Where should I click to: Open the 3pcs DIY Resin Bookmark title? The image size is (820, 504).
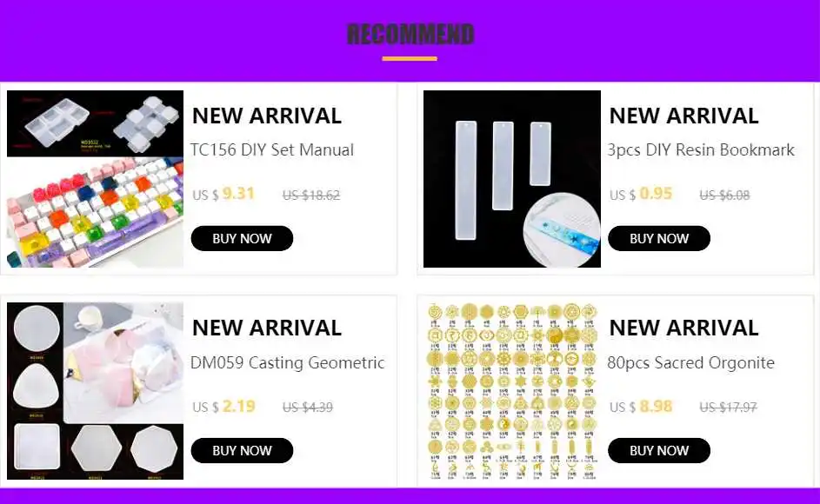pos(701,150)
